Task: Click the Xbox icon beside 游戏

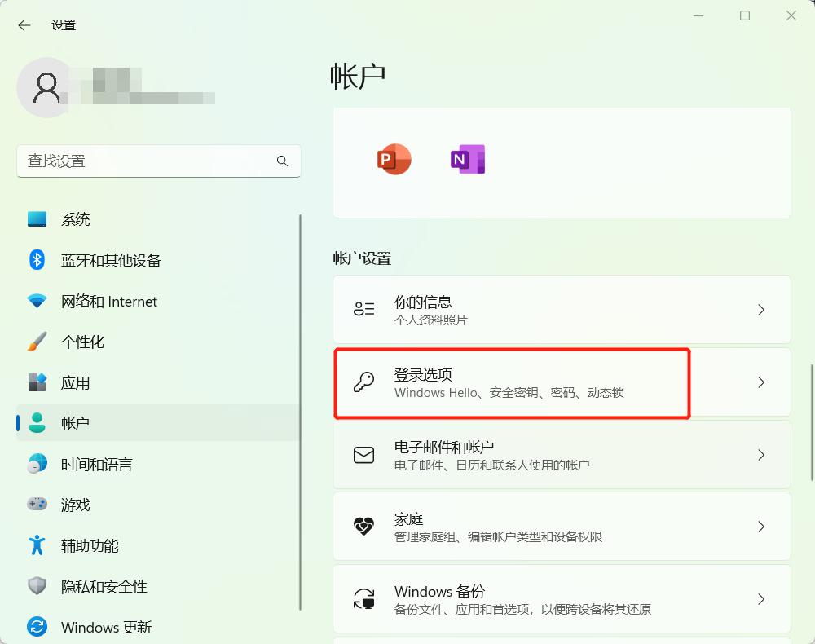Action: coord(37,505)
